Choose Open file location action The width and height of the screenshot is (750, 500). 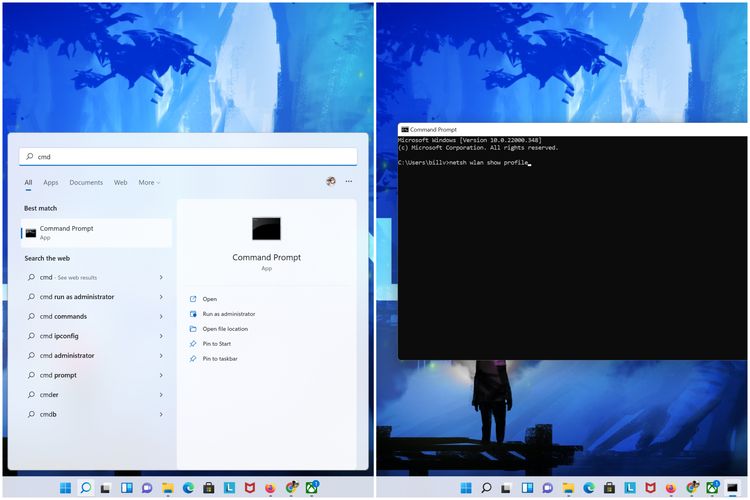coord(225,329)
